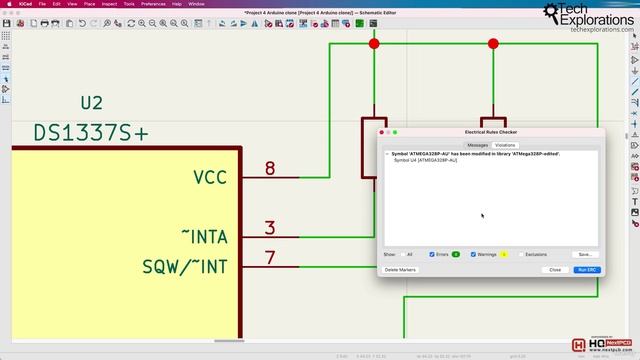Switch to the PCB Editor
This screenshot has width=640, height=360.
[x=360, y=24]
